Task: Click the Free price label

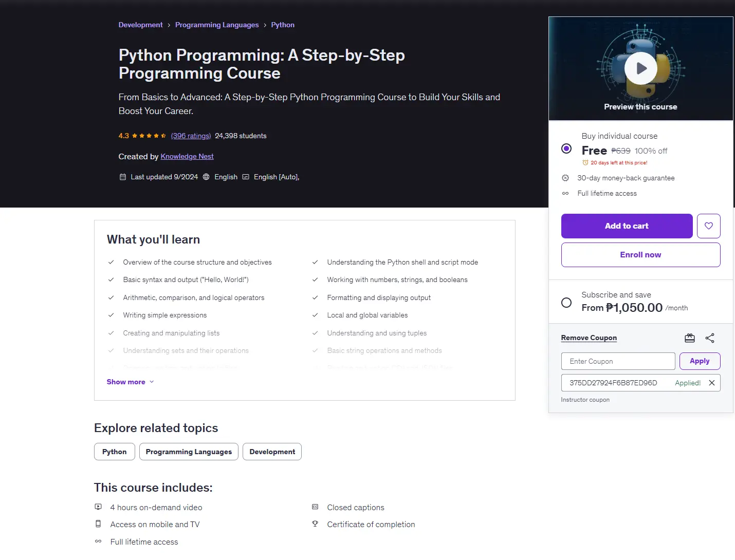Action: point(594,151)
